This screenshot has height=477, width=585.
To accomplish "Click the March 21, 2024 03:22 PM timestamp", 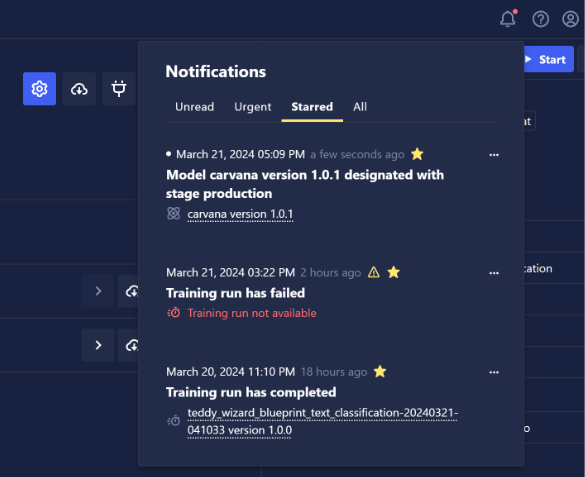I will (x=231, y=273).
